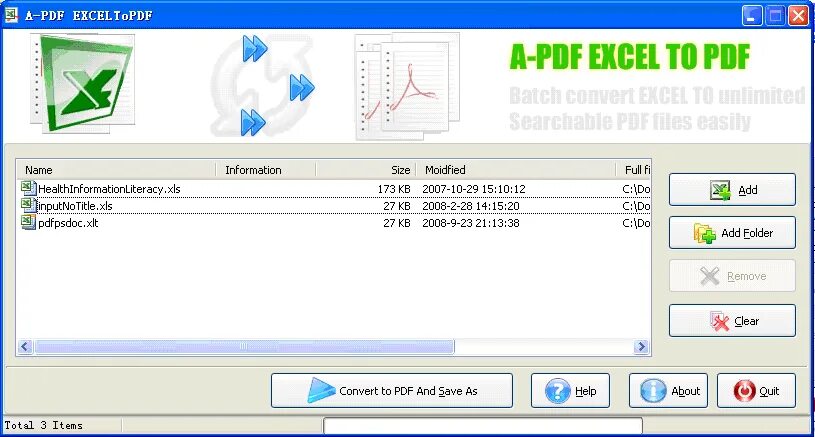Image resolution: width=815 pixels, height=437 pixels.
Task: Sort by the Size column header
Action: [x=366, y=169]
